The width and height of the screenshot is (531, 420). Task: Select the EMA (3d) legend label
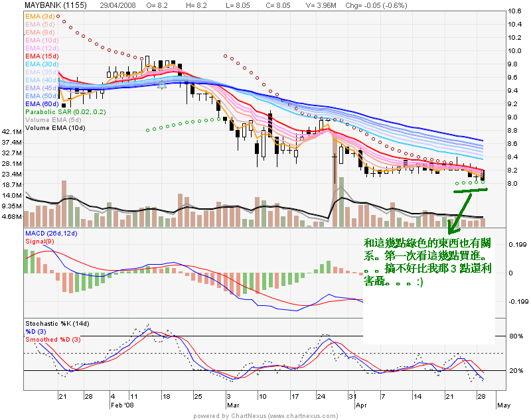[x=40, y=16]
